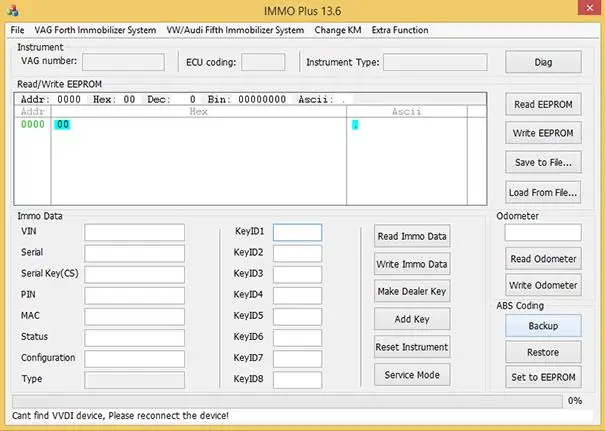
Task: Click the Addr column header
Action: (x=33, y=112)
